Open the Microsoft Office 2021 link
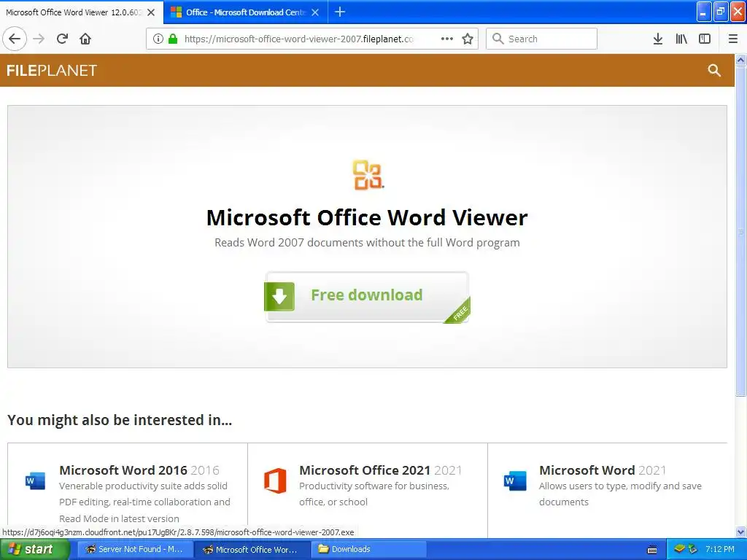Image resolution: width=747 pixels, height=560 pixels. 365,470
